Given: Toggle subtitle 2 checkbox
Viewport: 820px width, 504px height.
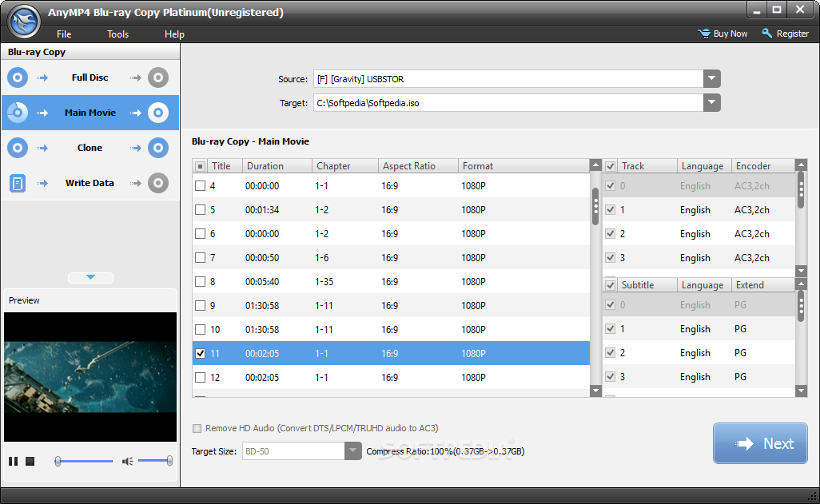Looking at the screenshot, I should pos(610,353).
